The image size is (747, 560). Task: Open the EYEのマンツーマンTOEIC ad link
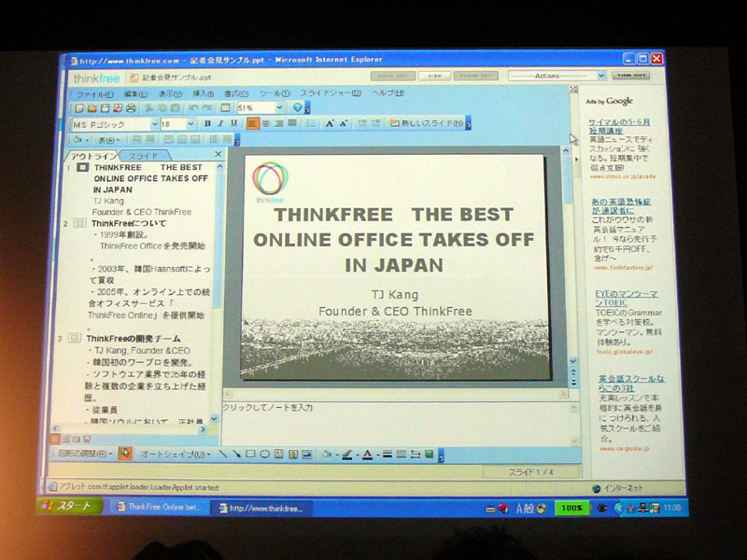(x=626, y=298)
